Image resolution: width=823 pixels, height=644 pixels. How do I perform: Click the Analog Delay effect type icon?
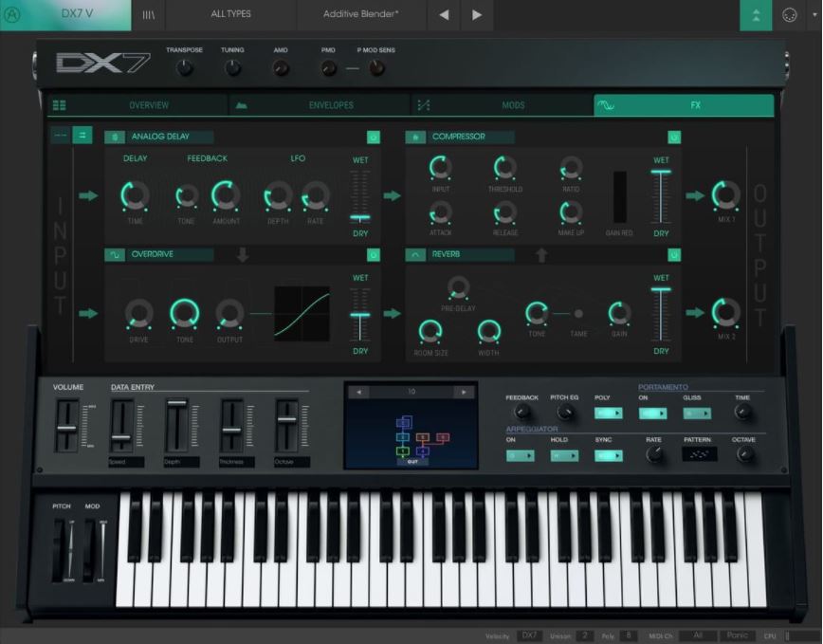coord(116,137)
